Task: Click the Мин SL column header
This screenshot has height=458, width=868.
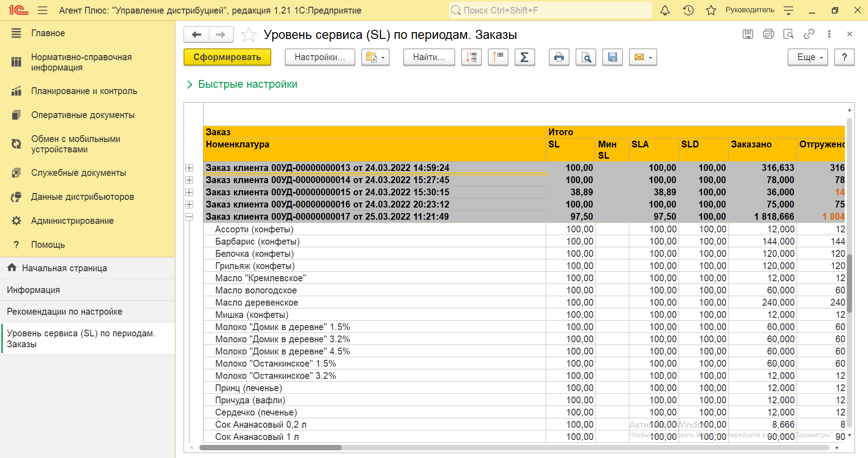Action: pyautogui.click(x=612, y=150)
